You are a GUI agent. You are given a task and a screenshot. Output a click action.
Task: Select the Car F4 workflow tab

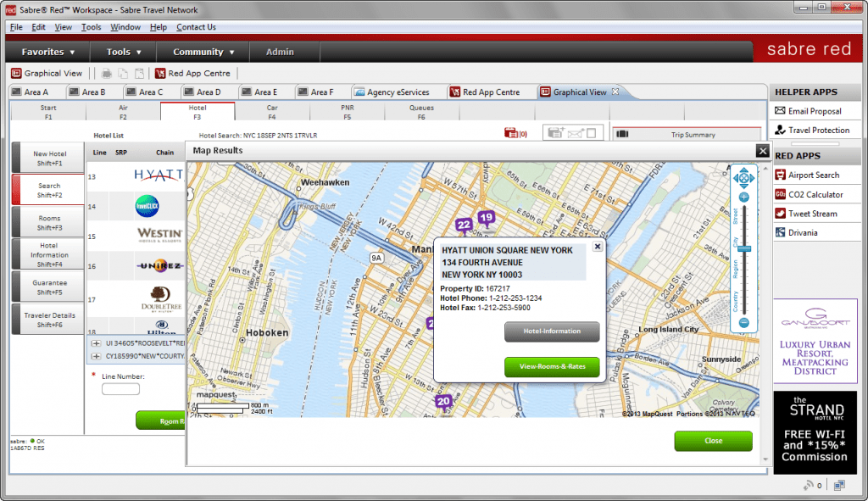coord(272,112)
